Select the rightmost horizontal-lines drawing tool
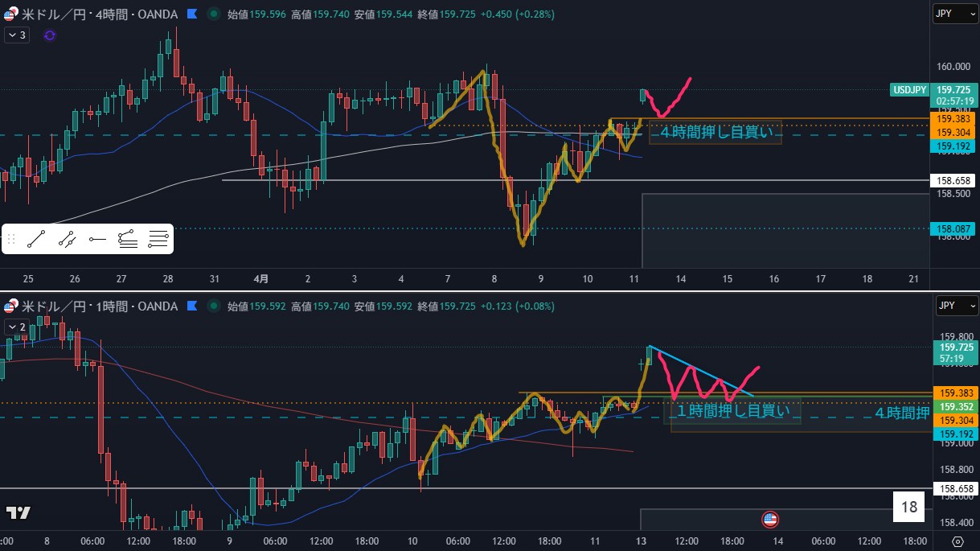980x551 pixels. [x=158, y=239]
